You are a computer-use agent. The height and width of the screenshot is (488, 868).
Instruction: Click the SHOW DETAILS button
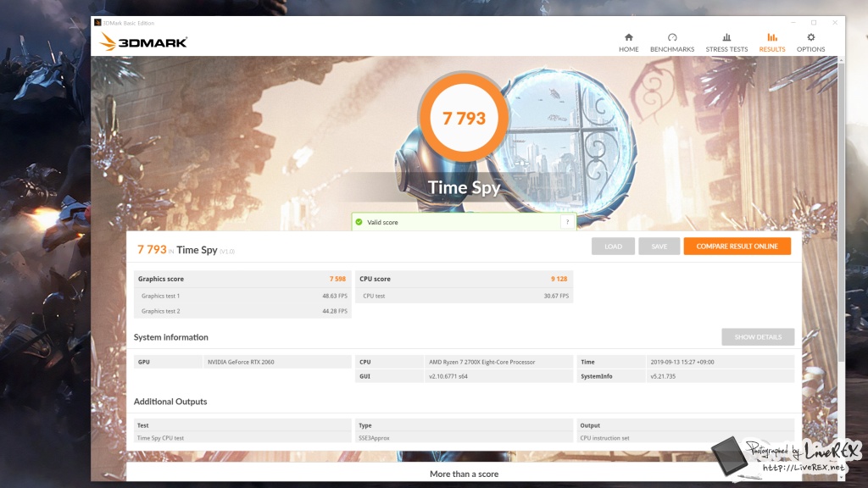(x=758, y=337)
